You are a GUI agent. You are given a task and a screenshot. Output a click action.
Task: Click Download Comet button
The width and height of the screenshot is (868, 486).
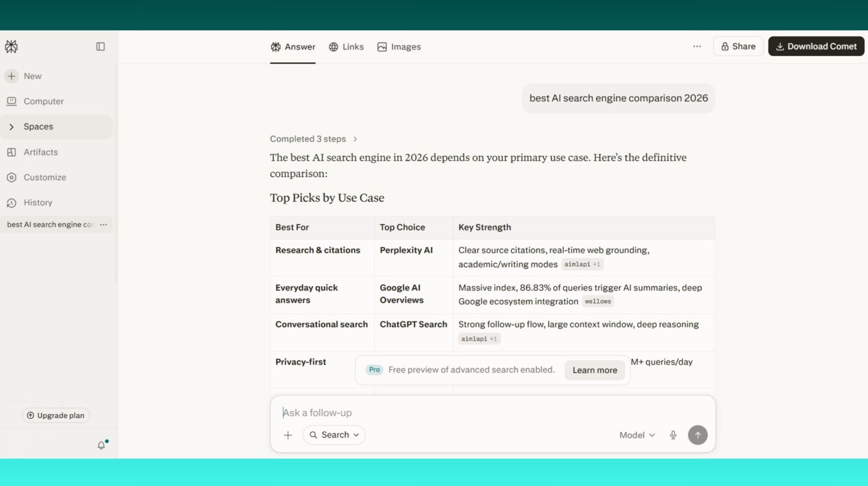(x=816, y=46)
